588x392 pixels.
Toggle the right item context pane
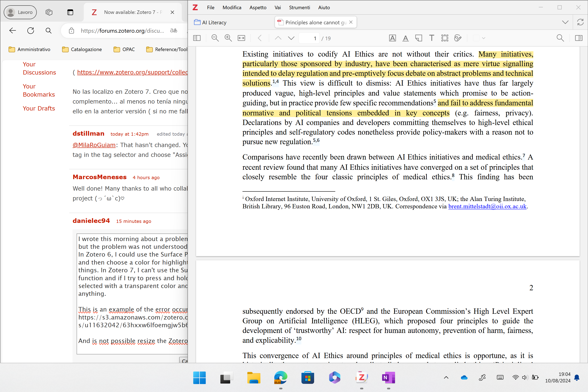tap(579, 38)
